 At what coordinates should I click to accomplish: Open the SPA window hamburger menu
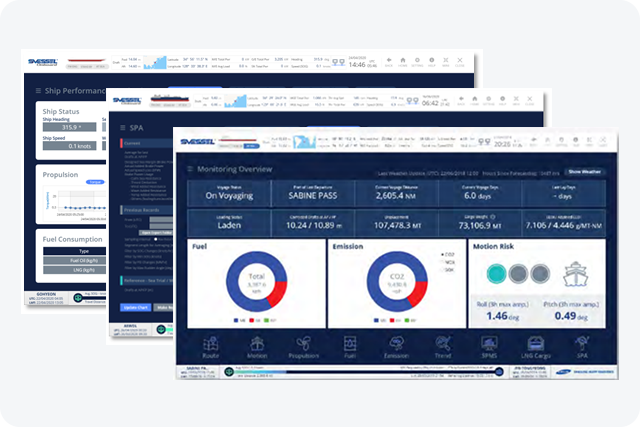pos(121,128)
